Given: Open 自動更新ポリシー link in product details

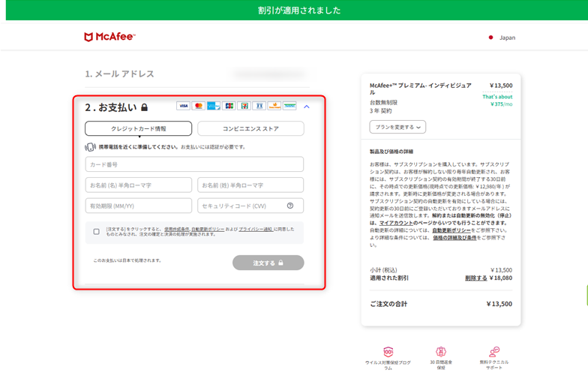Looking at the screenshot, I should tap(451, 230).
